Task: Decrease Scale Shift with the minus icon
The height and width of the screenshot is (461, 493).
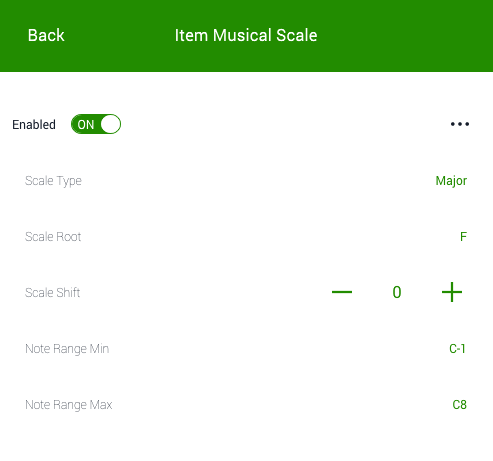Action: (x=342, y=292)
